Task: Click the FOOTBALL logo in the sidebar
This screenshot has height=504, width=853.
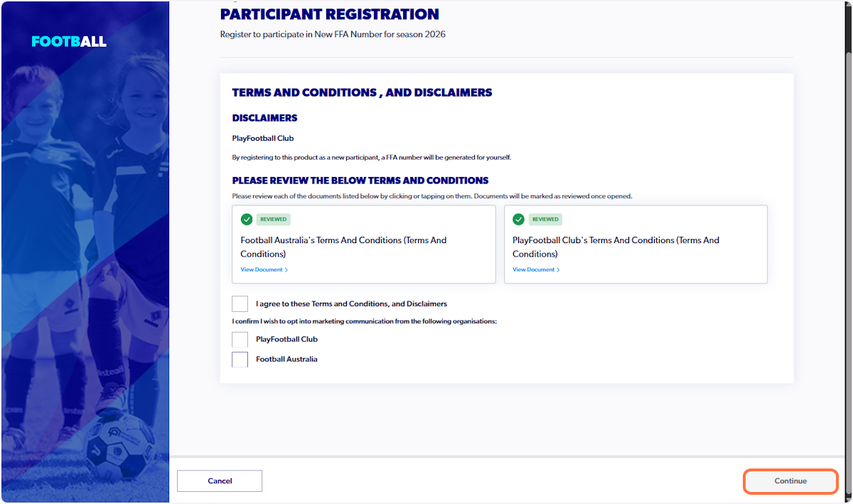Action: point(69,42)
